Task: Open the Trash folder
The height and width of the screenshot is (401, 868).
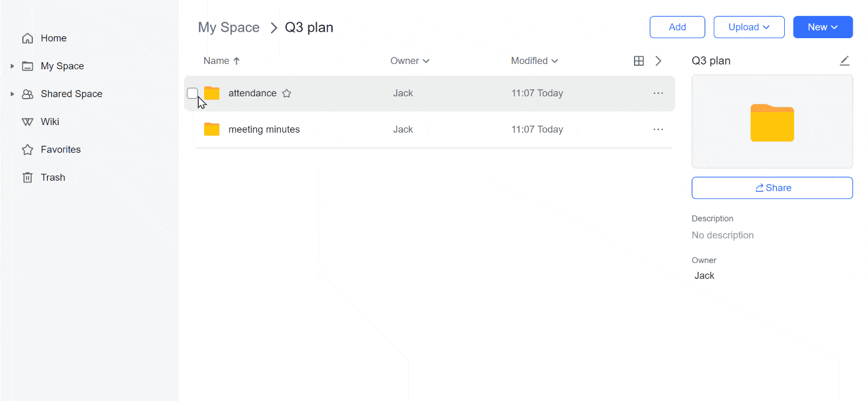Action: pyautogui.click(x=52, y=177)
